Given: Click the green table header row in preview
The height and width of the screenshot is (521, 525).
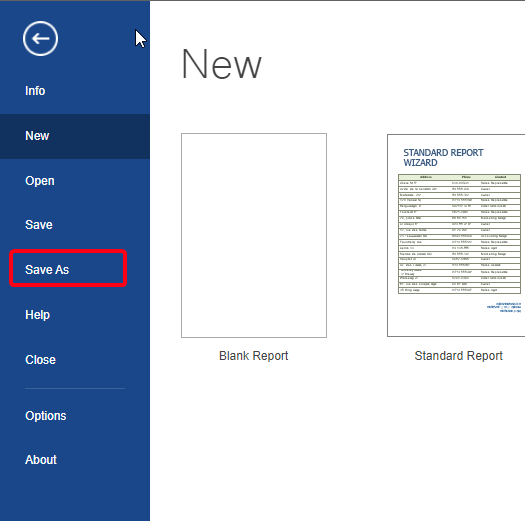Looking at the screenshot, I should tap(459, 177).
